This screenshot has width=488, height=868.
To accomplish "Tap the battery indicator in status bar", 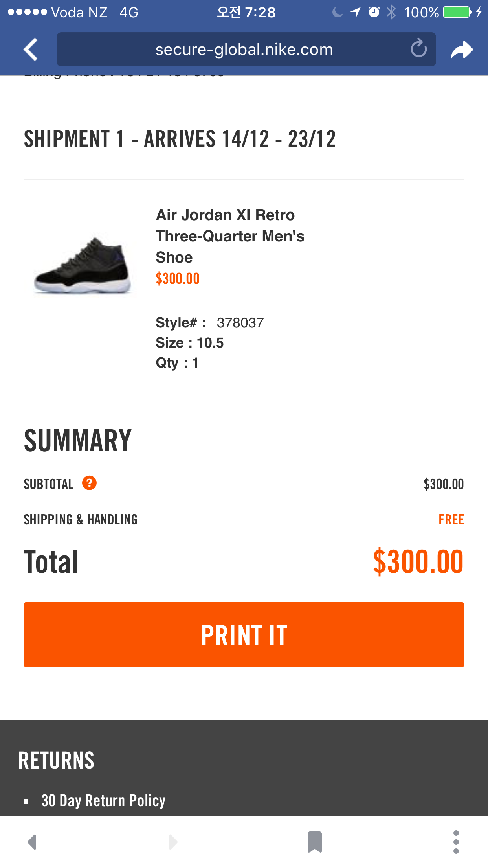I will click(457, 12).
